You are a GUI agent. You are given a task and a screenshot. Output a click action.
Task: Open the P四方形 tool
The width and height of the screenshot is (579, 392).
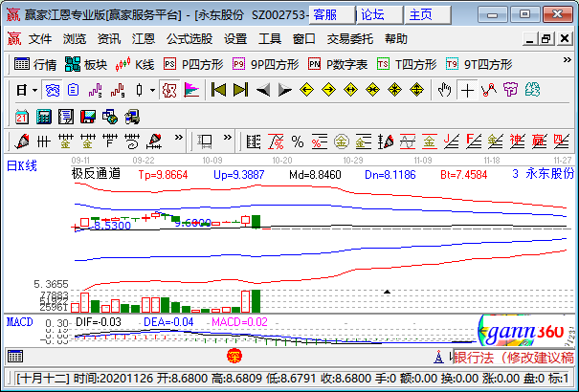(x=193, y=64)
